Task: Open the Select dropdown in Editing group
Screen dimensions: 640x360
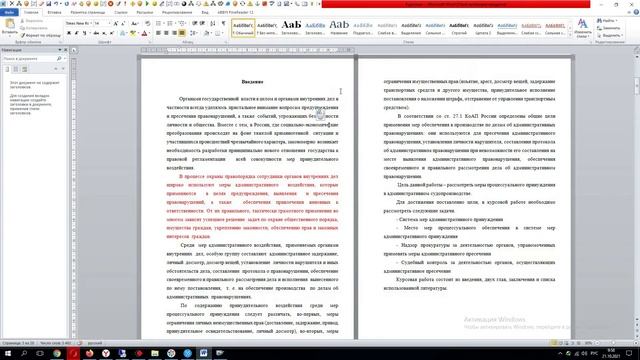Action: pos(609,36)
